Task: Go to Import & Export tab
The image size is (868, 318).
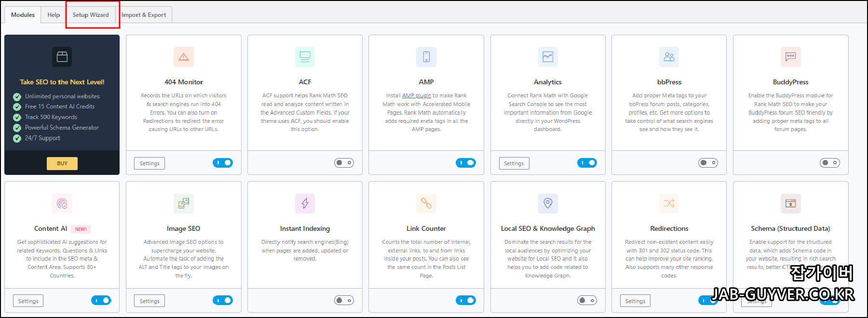Action: click(x=144, y=15)
